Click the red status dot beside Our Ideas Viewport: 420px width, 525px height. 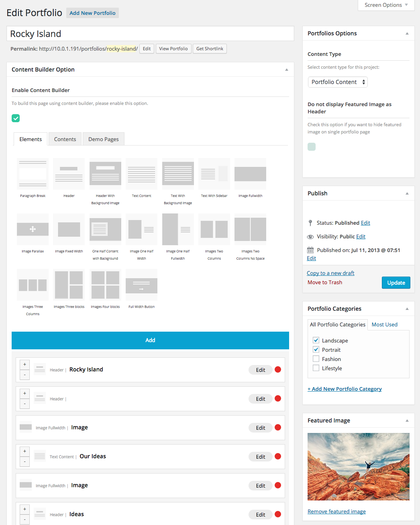pyautogui.click(x=277, y=456)
